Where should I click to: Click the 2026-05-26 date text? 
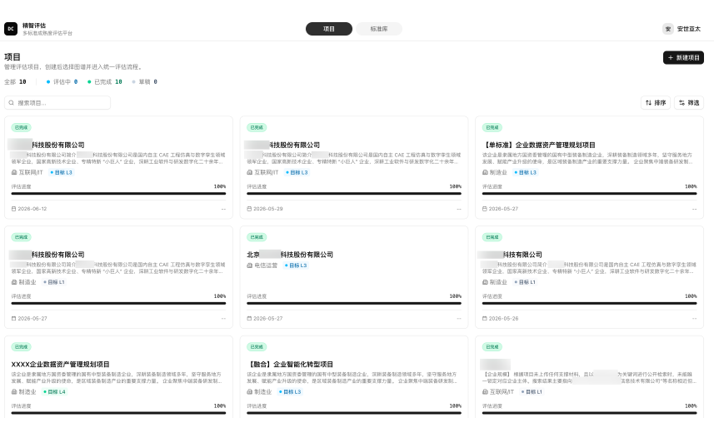[x=503, y=318]
